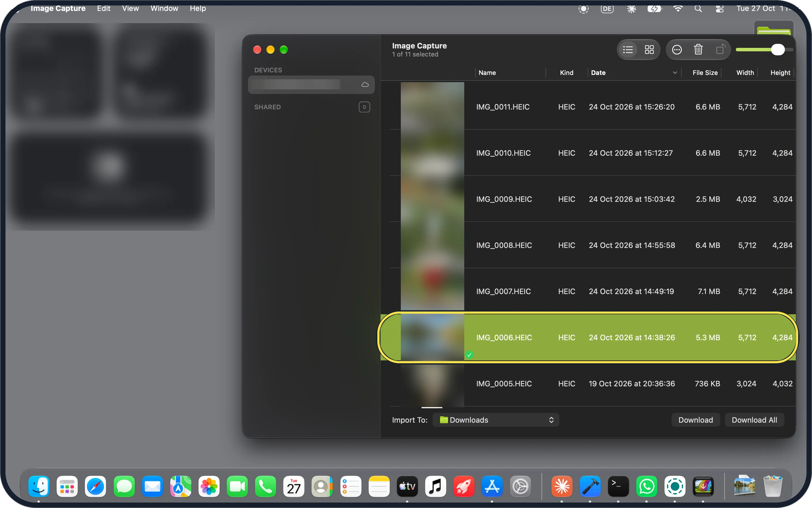Viewport: 812px width, 508px height.
Task: Open the Edit menu
Action: (x=104, y=8)
